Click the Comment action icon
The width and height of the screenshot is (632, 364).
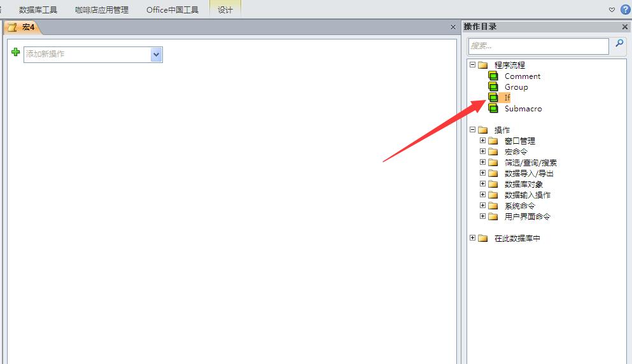pyautogui.click(x=493, y=76)
